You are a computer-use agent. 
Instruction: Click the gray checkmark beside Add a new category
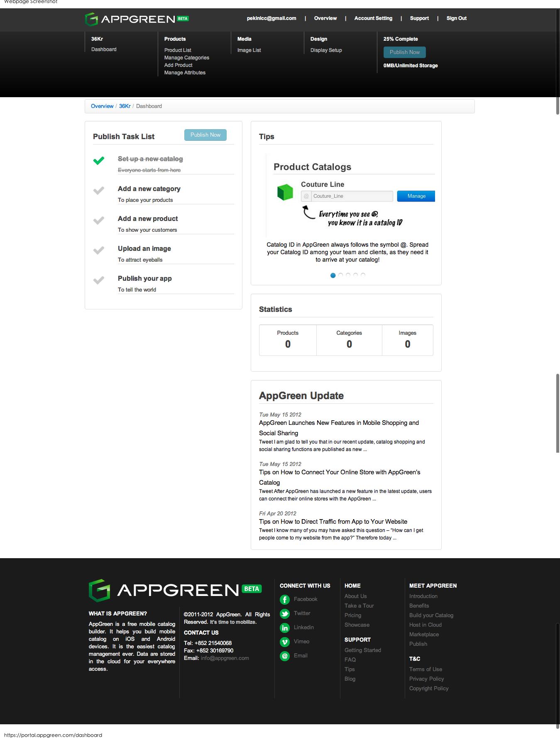coord(99,191)
